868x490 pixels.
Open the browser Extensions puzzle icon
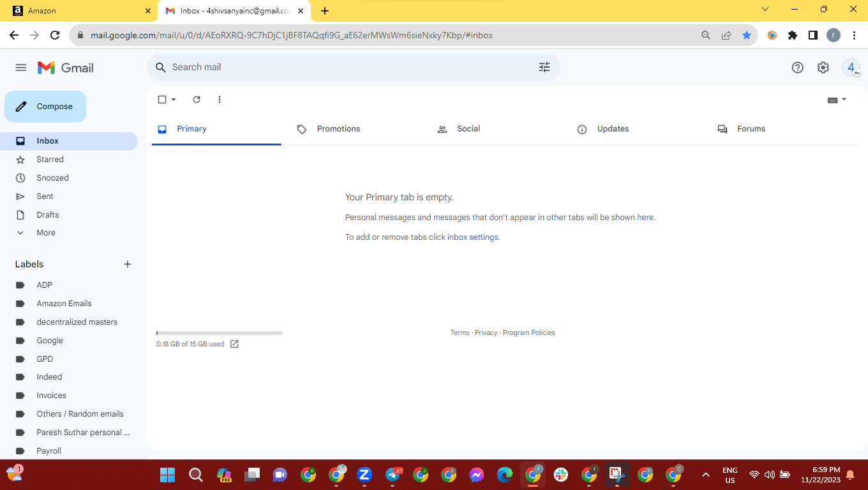(793, 35)
